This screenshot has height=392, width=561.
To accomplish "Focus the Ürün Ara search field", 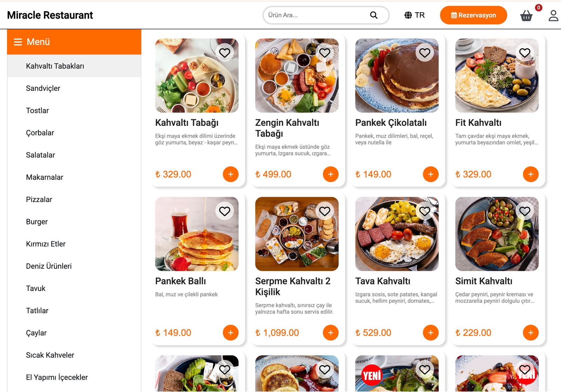I will point(316,15).
